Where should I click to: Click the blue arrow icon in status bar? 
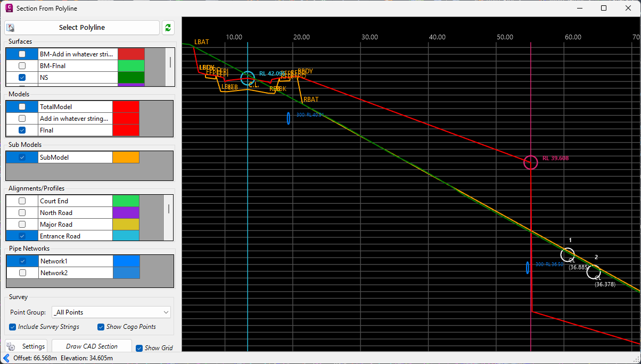[6, 358]
